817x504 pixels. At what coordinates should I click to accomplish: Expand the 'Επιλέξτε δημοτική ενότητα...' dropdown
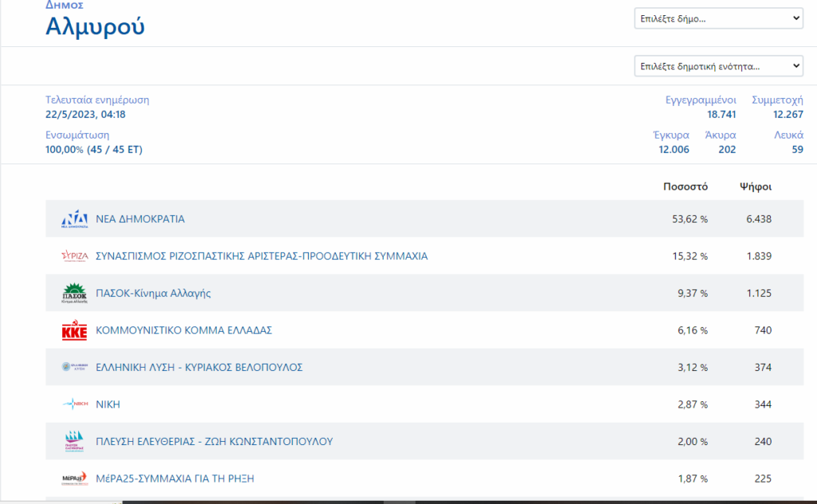click(718, 66)
